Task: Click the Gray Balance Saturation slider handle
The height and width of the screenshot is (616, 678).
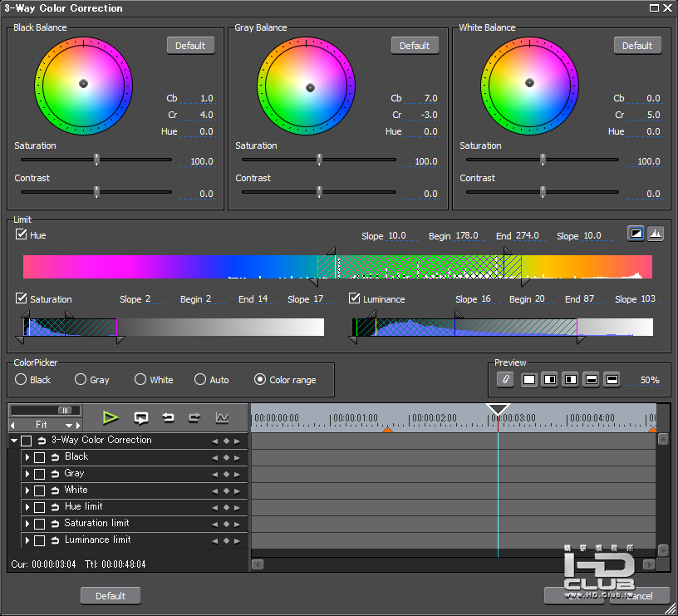Action: 319,160
